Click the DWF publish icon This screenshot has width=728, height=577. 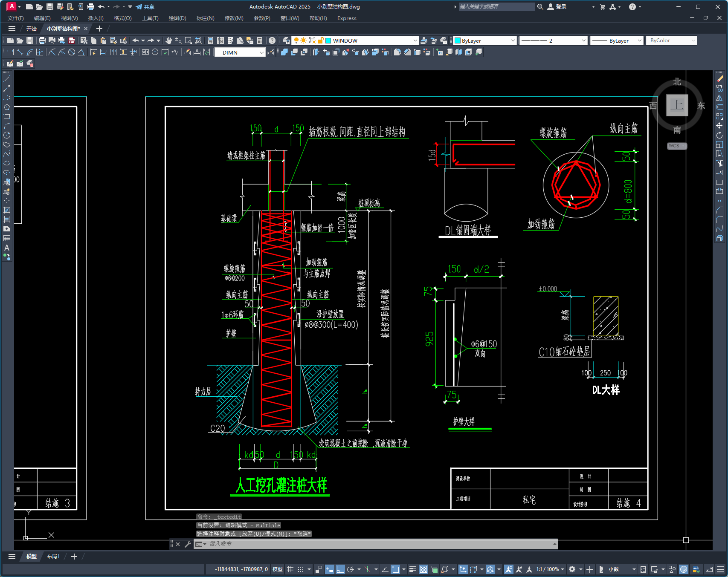(x=72, y=40)
